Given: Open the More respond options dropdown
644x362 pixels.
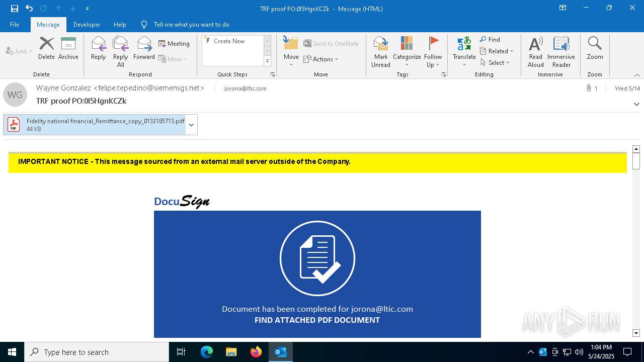Looking at the screenshot, I should click(x=173, y=59).
